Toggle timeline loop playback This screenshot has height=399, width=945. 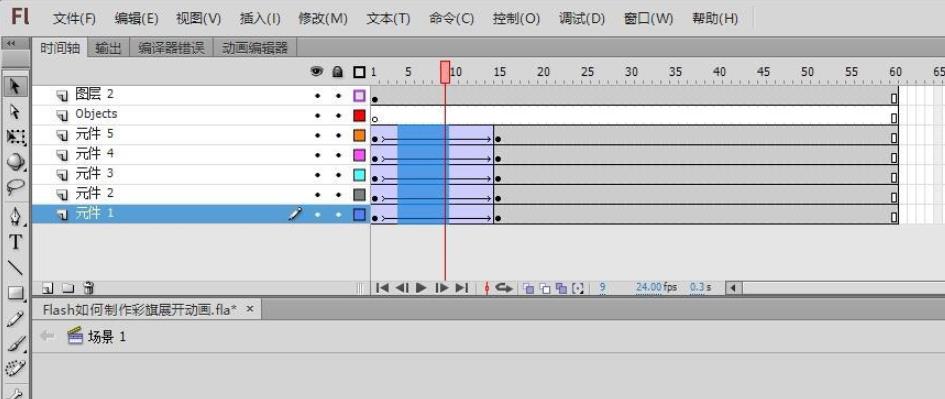point(504,288)
